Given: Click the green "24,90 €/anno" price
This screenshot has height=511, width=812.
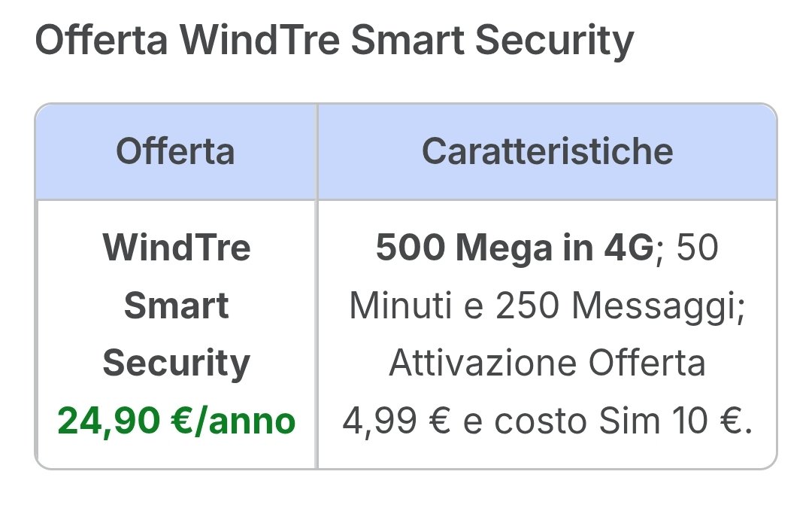Looking at the screenshot, I should pyautogui.click(x=177, y=421).
